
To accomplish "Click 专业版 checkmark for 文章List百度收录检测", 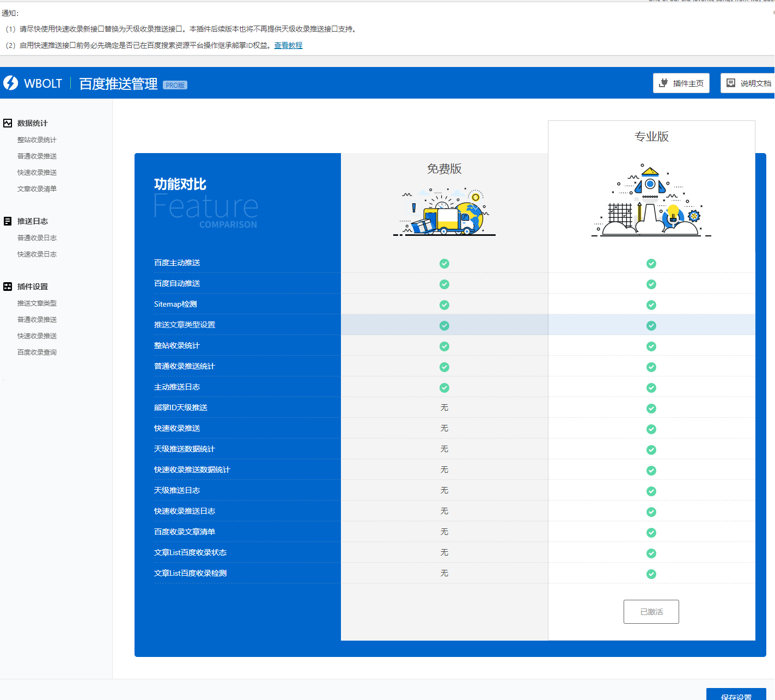I will [651, 574].
